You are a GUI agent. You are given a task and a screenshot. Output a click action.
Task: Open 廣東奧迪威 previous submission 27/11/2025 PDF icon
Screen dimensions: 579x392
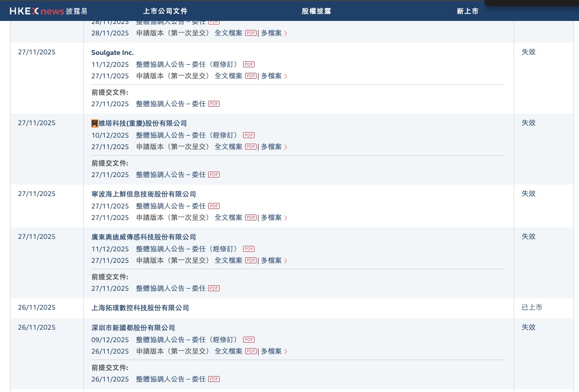point(214,288)
